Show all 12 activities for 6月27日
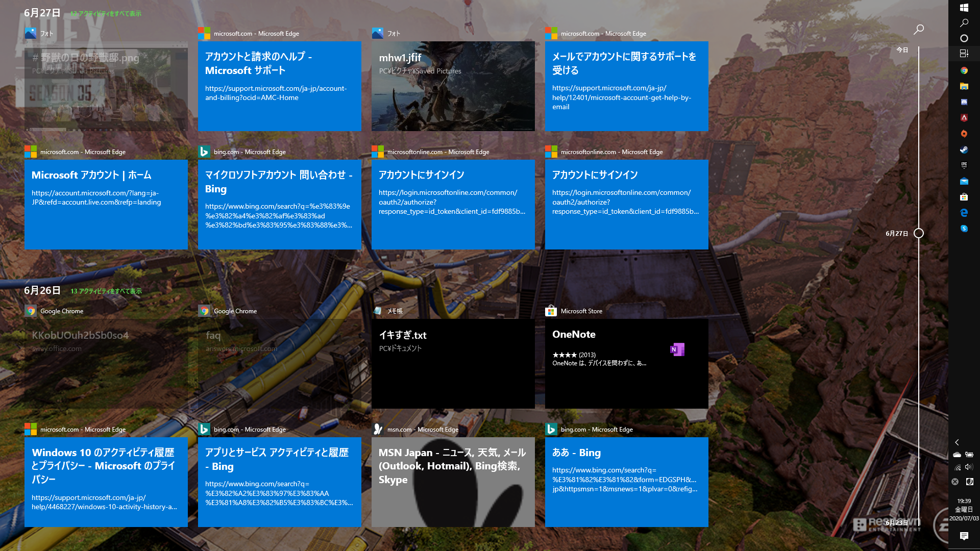This screenshot has width=980, height=551. pos(106,14)
